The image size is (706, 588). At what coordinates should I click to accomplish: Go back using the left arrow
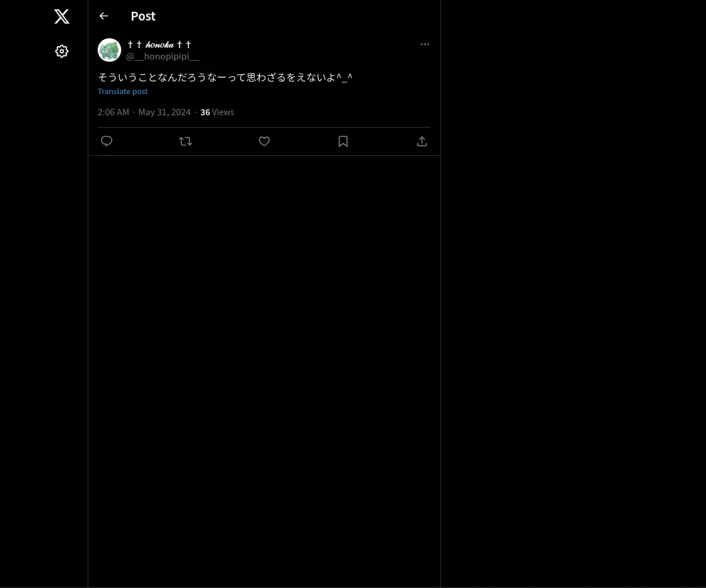click(x=104, y=16)
